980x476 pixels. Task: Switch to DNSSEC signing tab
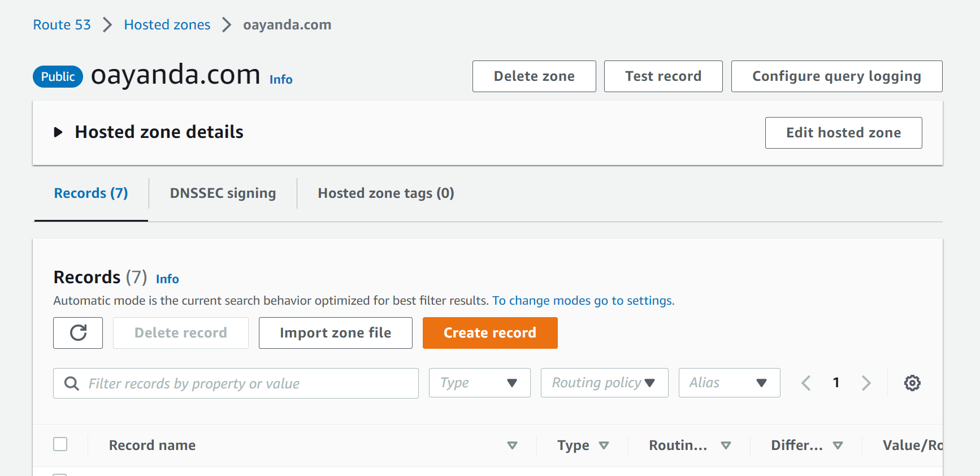pyautogui.click(x=223, y=193)
